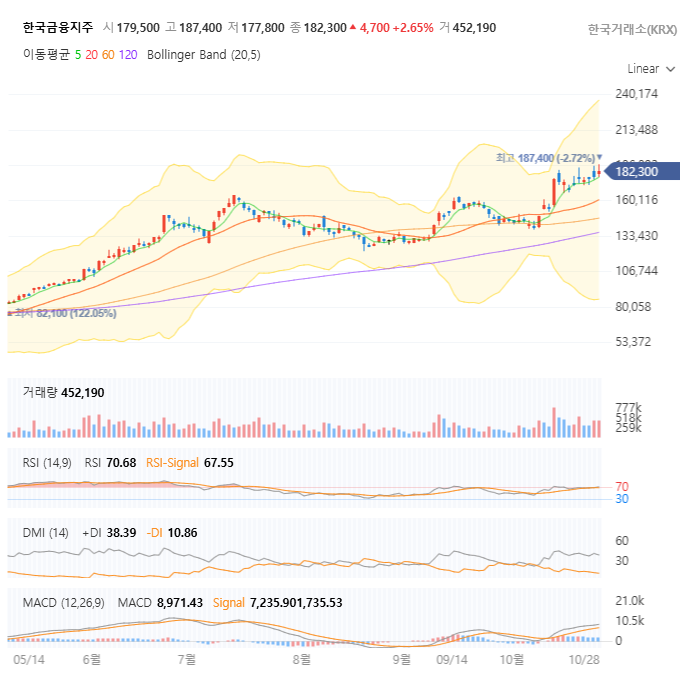The image size is (680, 697).
Task: Click the 106,744 price axis label
Action: 636,271
